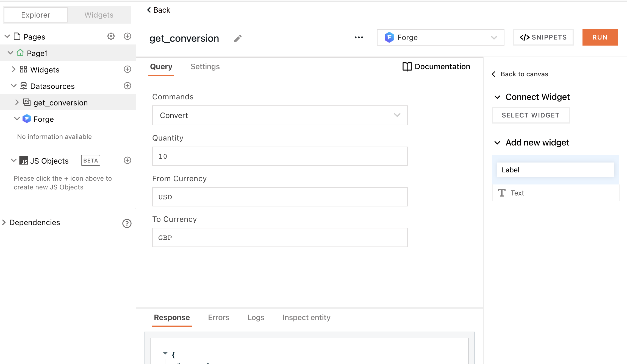Expand the get_conversion tree item
The height and width of the screenshot is (364, 627).
coord(17,102)
